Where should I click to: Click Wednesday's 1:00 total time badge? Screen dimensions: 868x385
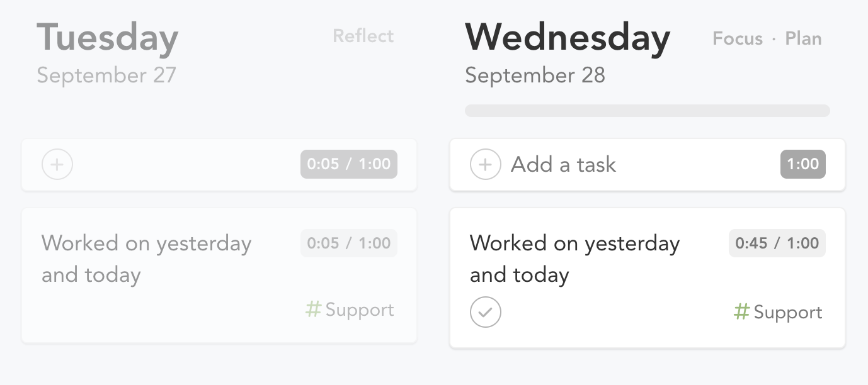click(802, 164)
